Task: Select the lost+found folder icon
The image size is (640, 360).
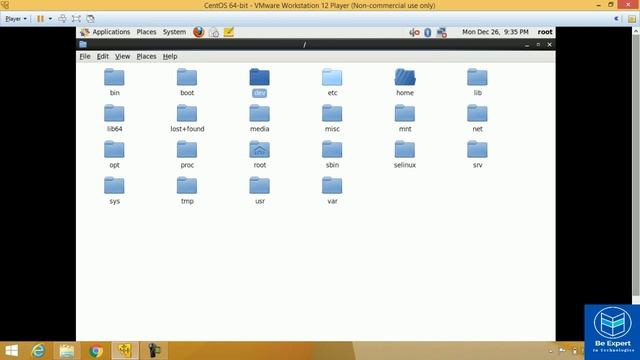Action: (x=187, y=113)
